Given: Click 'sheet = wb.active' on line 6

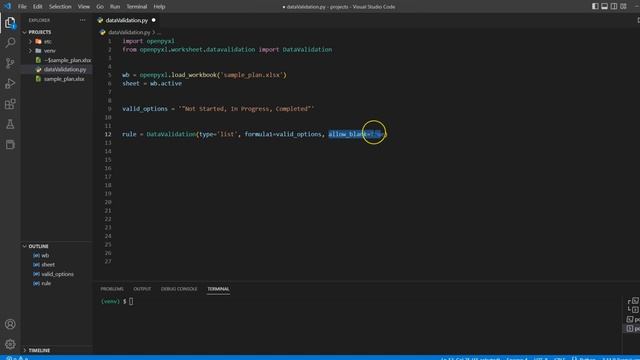Looking at the screenshot, I should 152,83.
